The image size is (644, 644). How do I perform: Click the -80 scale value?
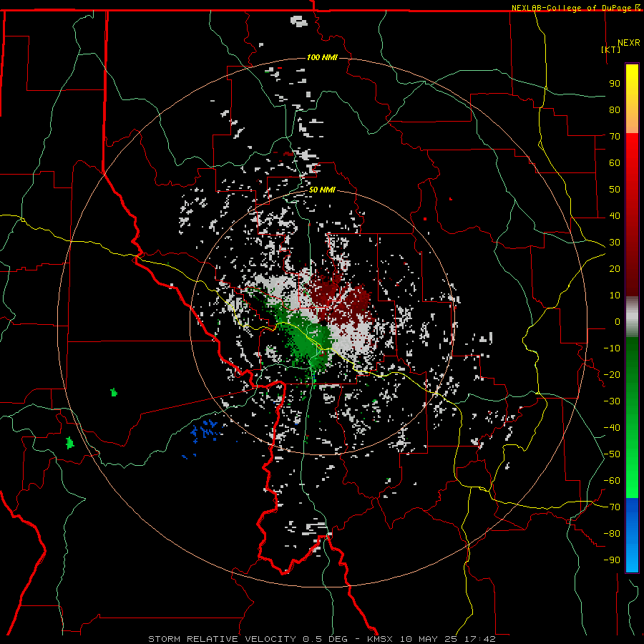tap(612, 534)
